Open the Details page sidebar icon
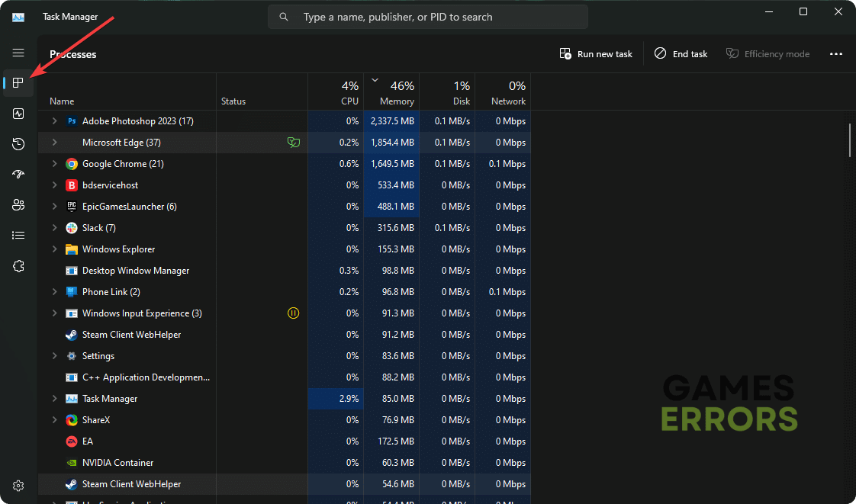This screenshot has height=504, width=856. [18, 236]
